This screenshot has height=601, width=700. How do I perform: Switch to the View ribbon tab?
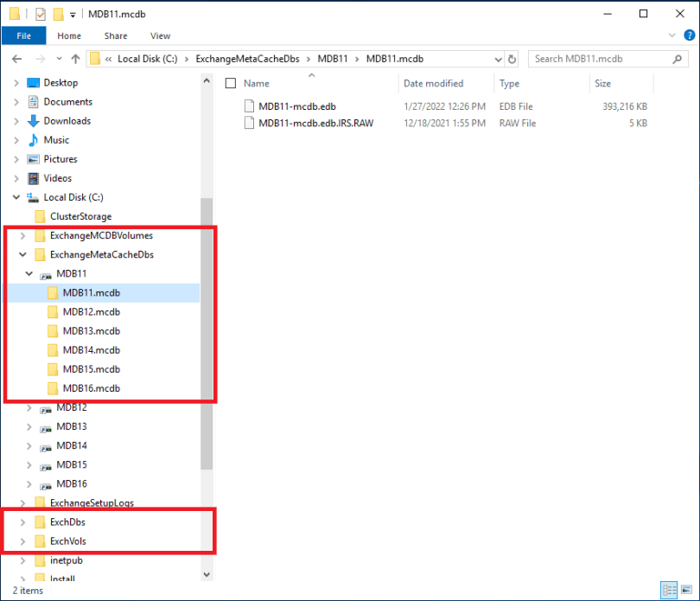coord(160,36)
